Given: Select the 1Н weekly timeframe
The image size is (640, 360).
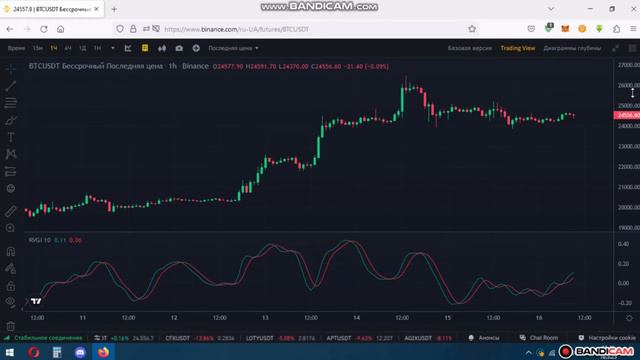Looking at the screenshot, I should tap(97, 48).
